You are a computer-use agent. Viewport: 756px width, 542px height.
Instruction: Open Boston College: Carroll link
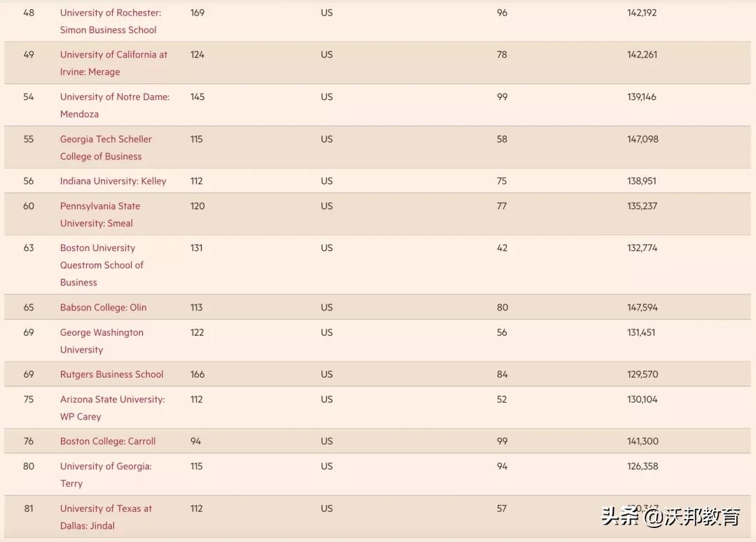pyautogui.click(x=108, y=441)
